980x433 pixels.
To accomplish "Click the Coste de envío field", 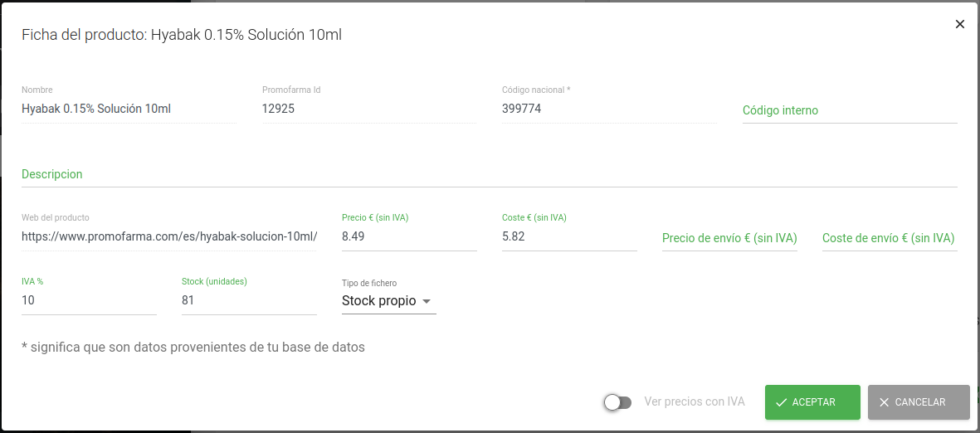I will coord(888,238).
